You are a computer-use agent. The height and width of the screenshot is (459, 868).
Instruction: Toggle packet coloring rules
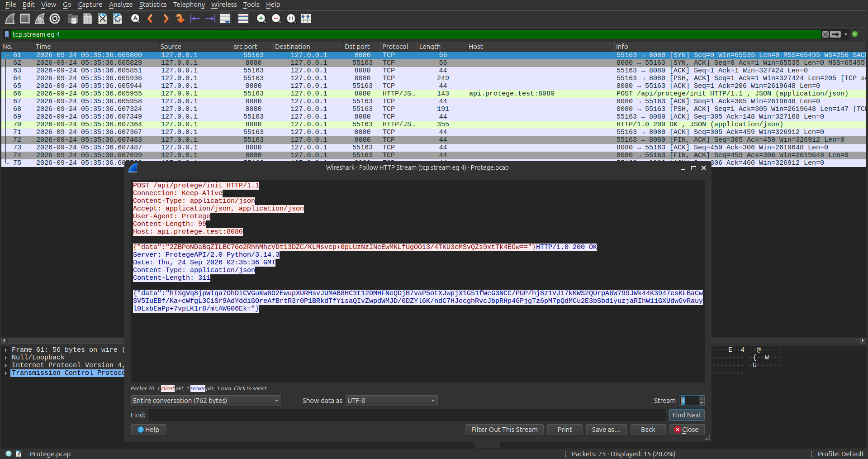(243, 19)
